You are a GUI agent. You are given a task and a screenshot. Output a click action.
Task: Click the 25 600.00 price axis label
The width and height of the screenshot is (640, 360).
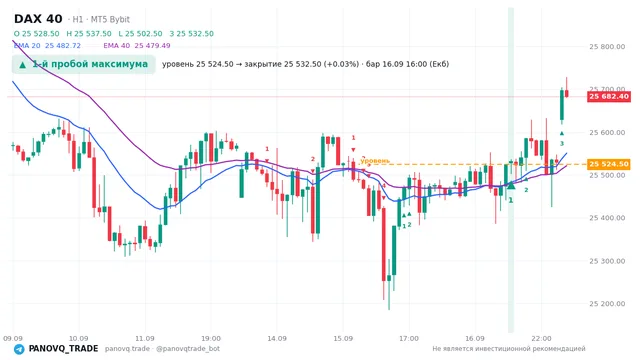click(x=607, y=132)
